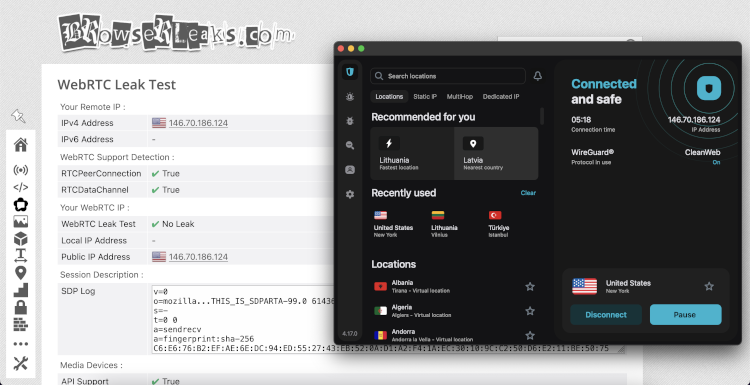
Task: Open IPv4 Address row link 146.70.186.124
Action: tap(198, 123)
